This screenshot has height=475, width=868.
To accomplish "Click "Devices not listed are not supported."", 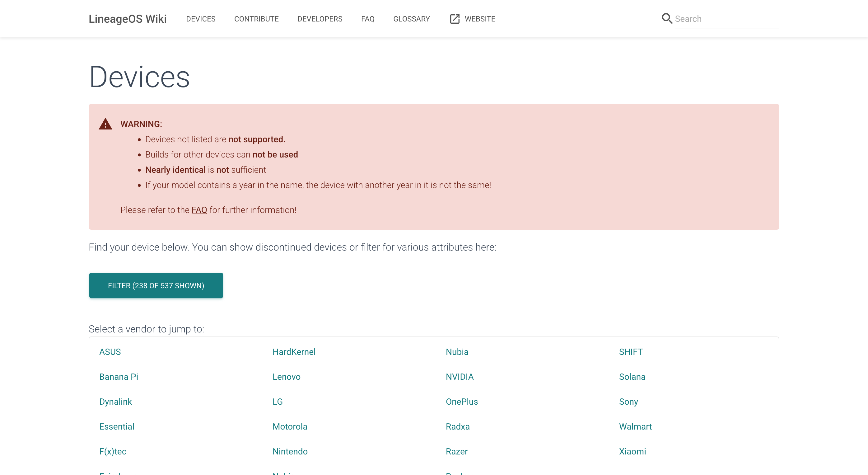I will click(x=215, y=139).
